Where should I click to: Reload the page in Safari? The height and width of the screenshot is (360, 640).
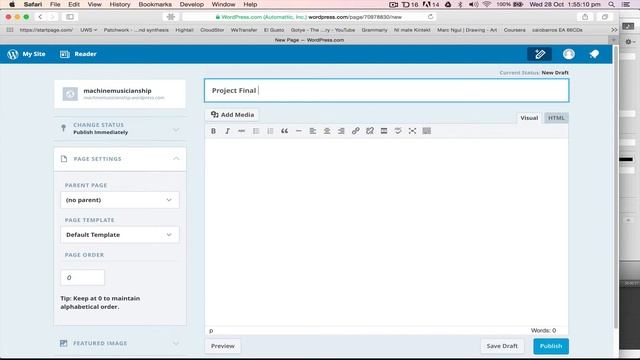pyautogui.click(x=430, y=17)
